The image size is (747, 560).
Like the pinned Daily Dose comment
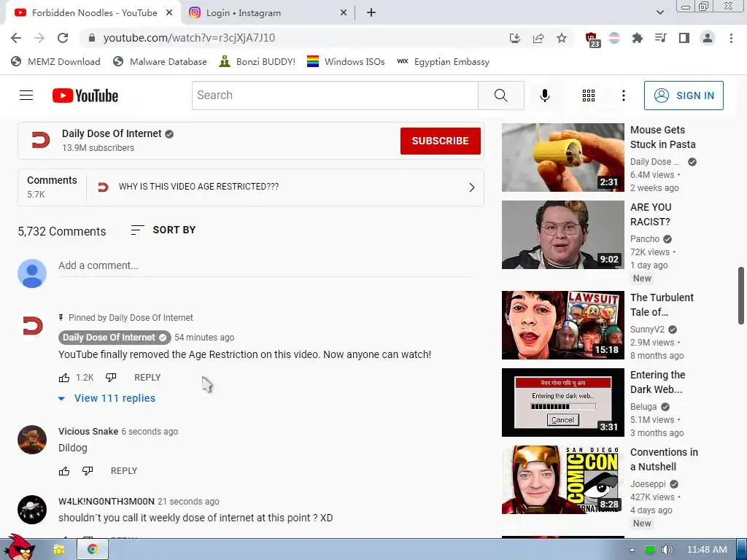click(x=64, y=378)
